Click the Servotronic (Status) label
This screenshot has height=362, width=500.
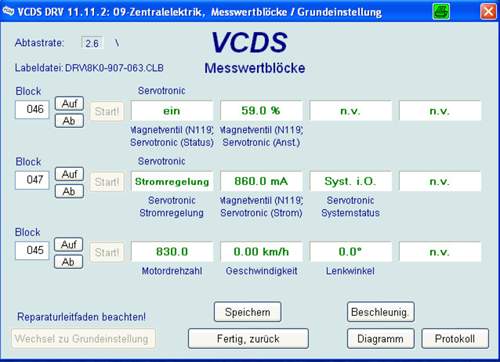[x=172, y=142]
